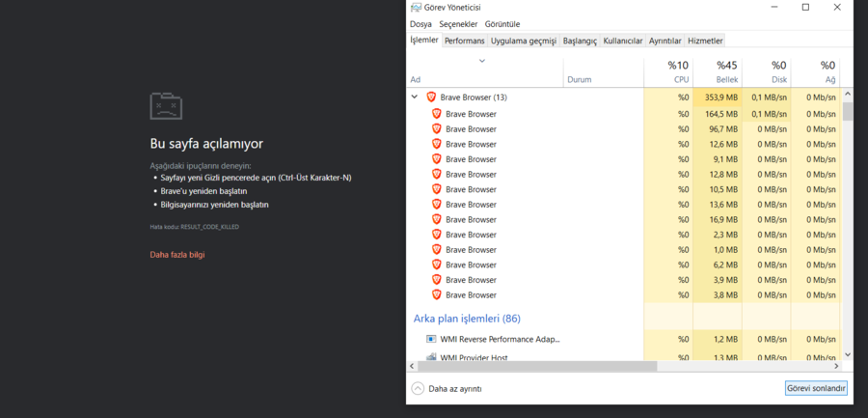The width and height of the screenshot is (868, 418).
Task: Open the Görüntüle menu
Action: click(x=502, y=24)
